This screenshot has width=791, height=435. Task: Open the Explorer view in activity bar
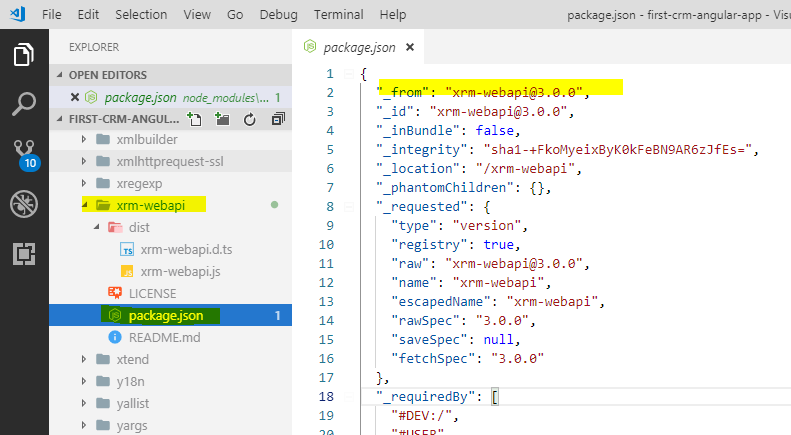coord(24,55)
